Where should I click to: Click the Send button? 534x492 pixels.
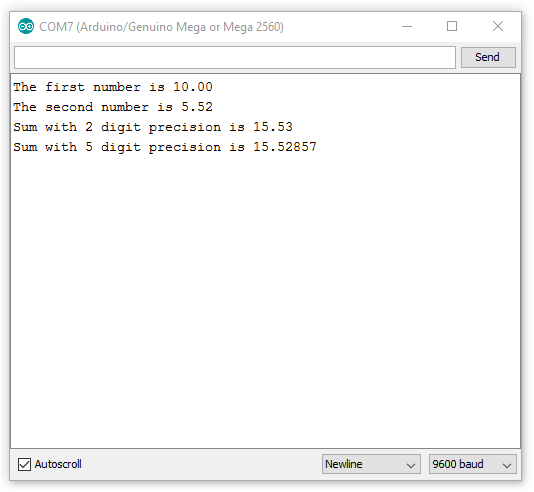click(x=488, y=57)
